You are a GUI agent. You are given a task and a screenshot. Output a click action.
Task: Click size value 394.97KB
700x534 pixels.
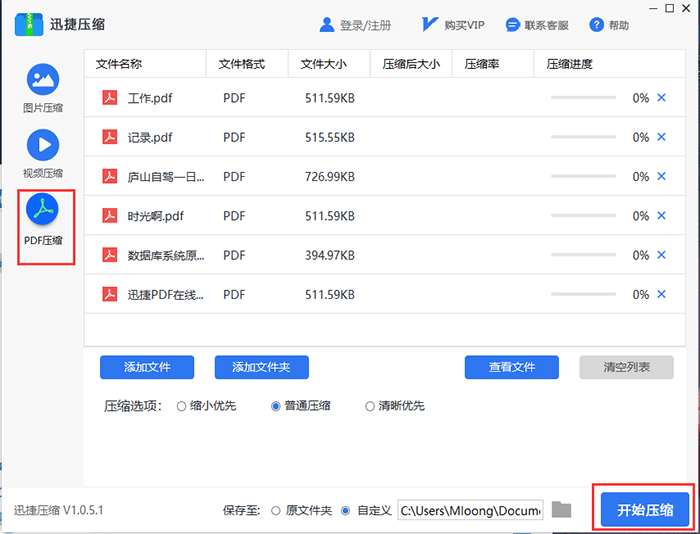click(x=330, y=255)
